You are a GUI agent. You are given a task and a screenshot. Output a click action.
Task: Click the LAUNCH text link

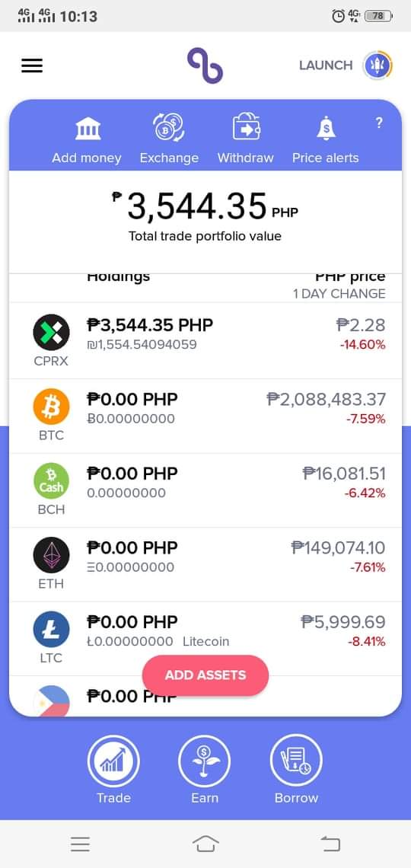326,65
